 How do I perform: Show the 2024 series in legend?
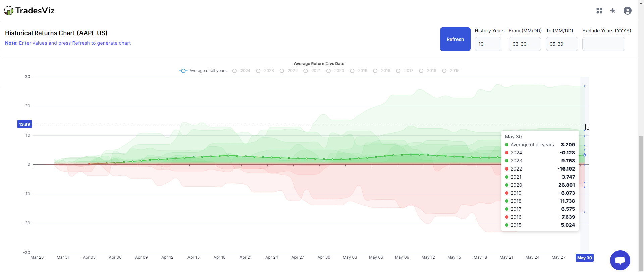pos(241,71)
